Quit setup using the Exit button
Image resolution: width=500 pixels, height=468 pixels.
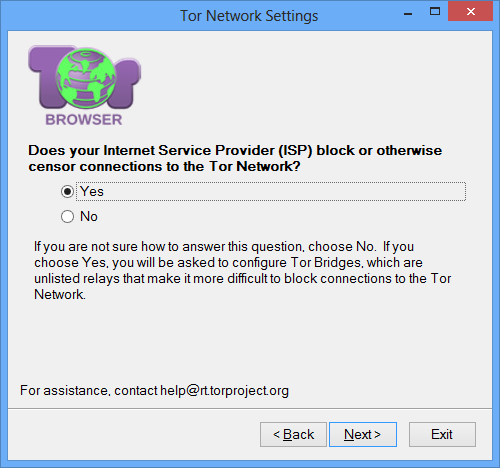tap(442, 434)
